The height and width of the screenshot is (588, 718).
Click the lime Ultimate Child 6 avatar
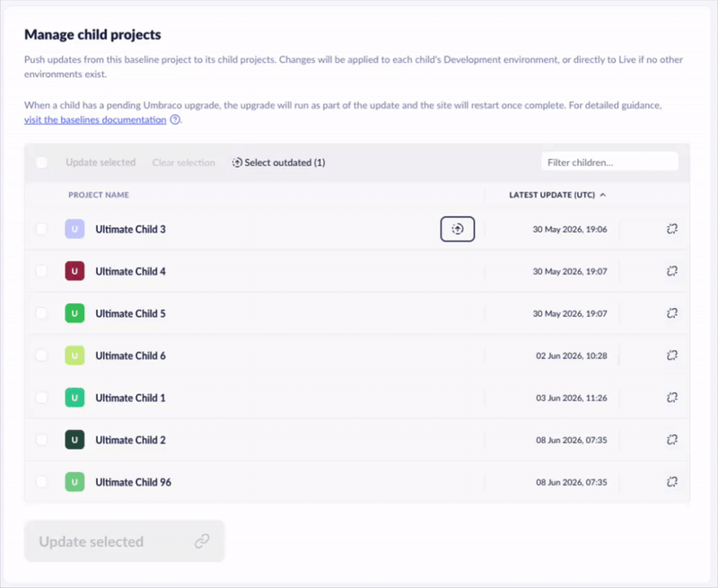click(x=74, y=355)
